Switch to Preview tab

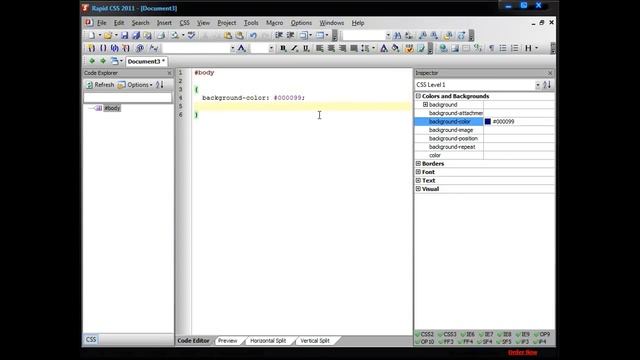(x=227, y=341)
